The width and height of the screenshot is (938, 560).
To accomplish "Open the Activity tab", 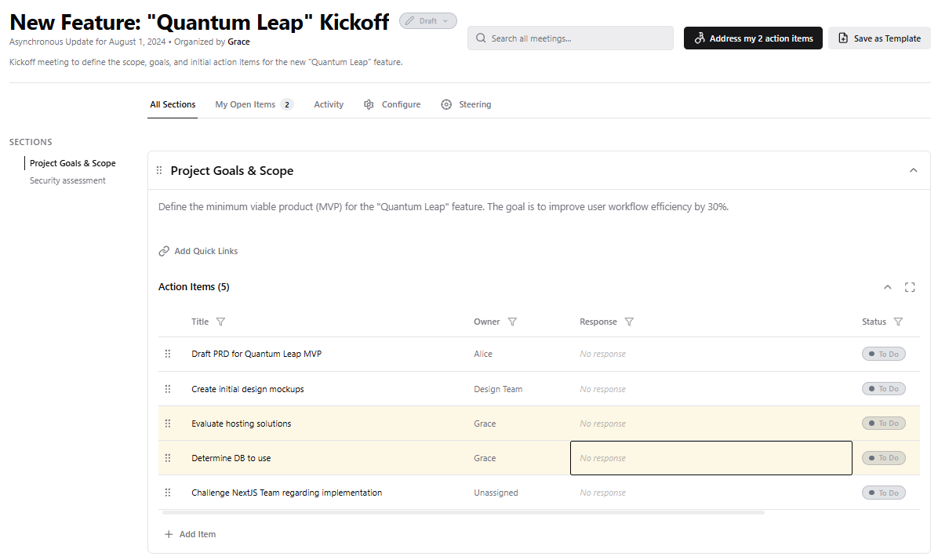I will (329, 104).
